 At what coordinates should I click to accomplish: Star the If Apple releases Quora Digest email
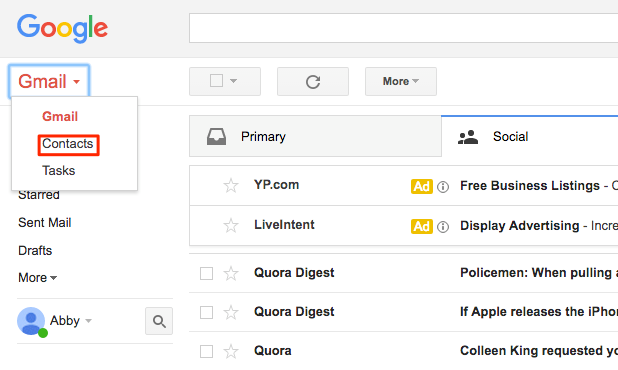coord(231,312)
